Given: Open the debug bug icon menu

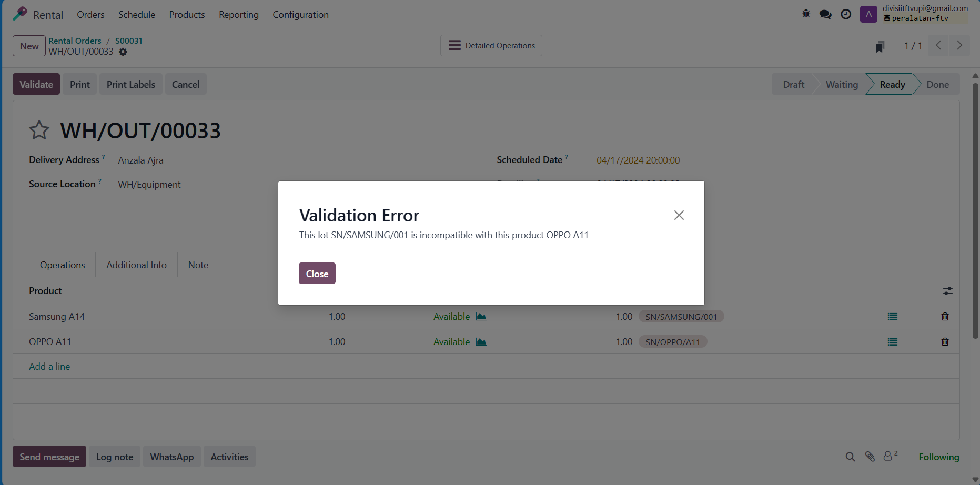Looking at the screenshot, I should coord(806,14).
